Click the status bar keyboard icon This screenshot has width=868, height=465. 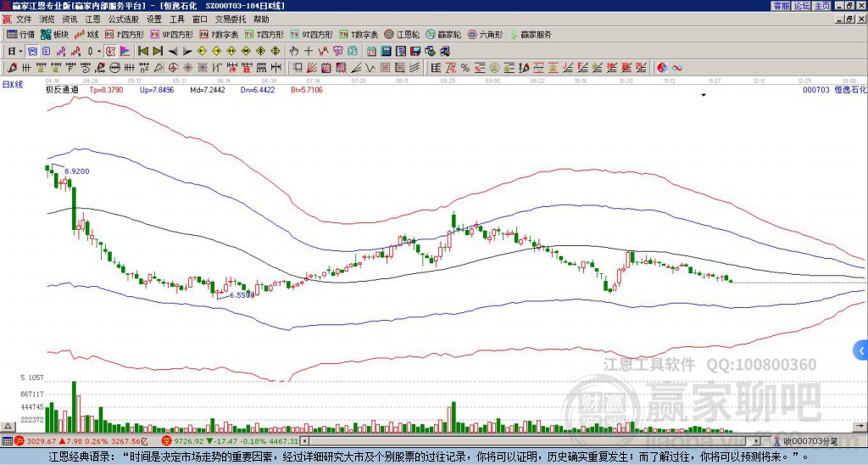click(x=7, y=441)
